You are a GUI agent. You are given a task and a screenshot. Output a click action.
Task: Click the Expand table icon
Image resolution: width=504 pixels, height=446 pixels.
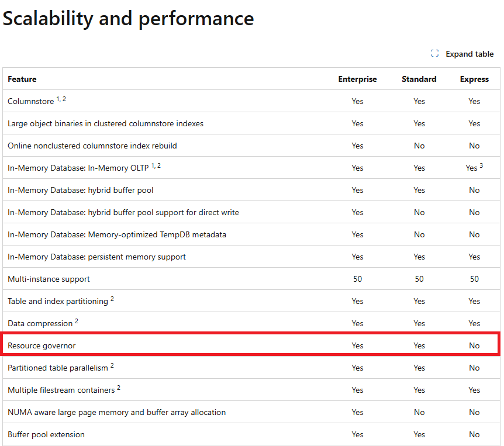click(x=434, y=54)
